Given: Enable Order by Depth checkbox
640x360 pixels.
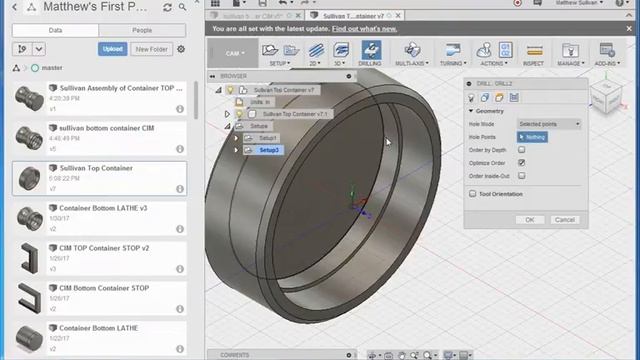Looking at the screenshot, I should (x=521, y=150).
